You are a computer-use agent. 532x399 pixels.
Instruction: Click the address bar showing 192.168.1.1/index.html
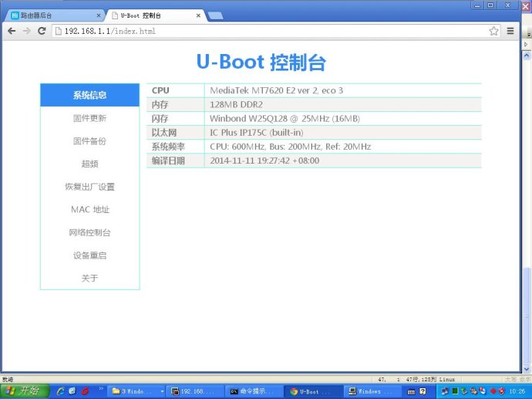[x=277, y=31]
